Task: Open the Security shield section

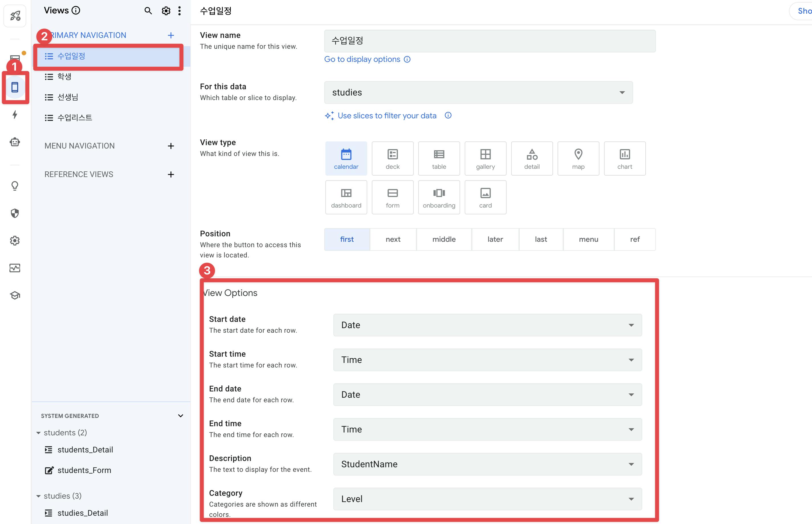Action: 15,213
